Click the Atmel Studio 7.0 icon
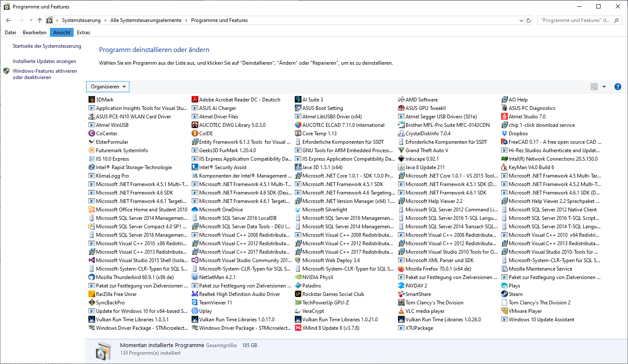This screenshot has height=364, width=628. click(x=504, y=117)
